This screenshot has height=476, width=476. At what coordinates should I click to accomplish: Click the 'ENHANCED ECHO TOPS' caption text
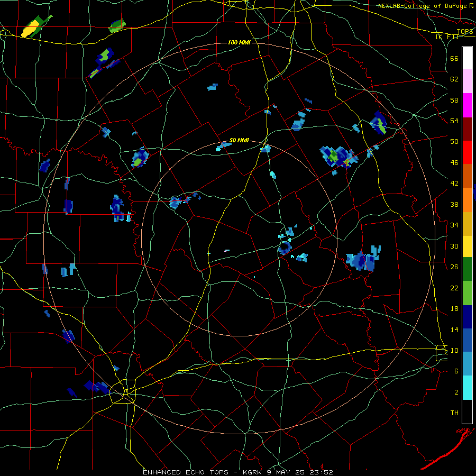tap(186, 472)
